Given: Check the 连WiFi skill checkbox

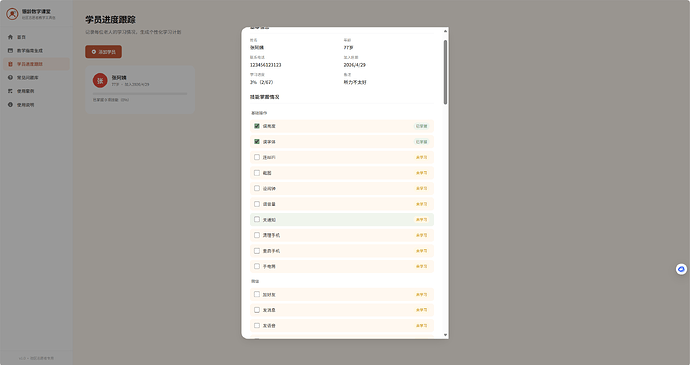Looking at the screenshot, I should click(x=257, y=157).
